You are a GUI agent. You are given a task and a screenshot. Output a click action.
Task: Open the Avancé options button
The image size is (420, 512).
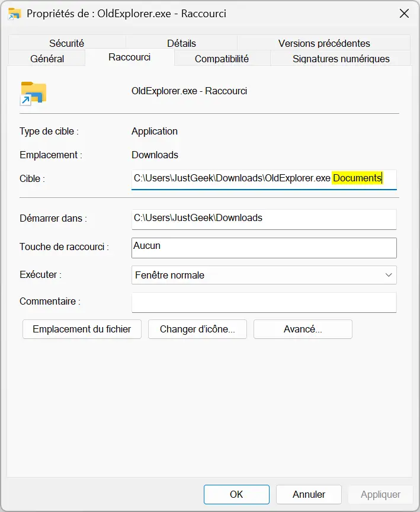click(x=303, y=329)
